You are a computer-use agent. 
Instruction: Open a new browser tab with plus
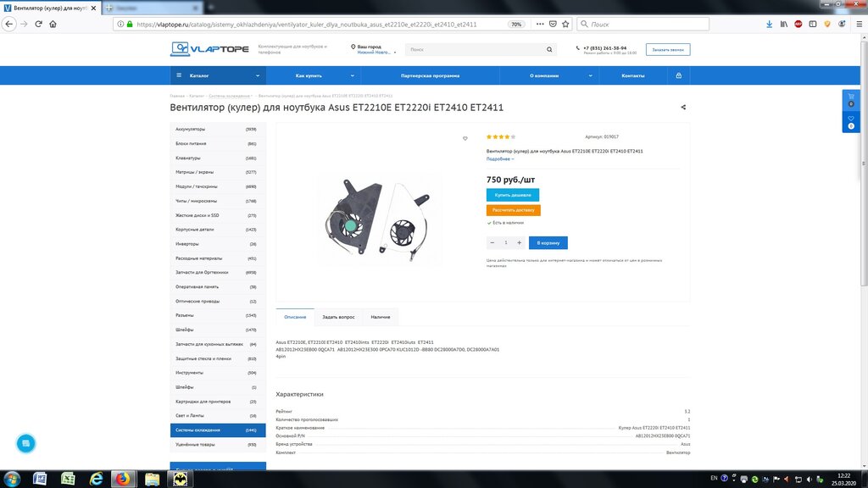click(211, 8)
